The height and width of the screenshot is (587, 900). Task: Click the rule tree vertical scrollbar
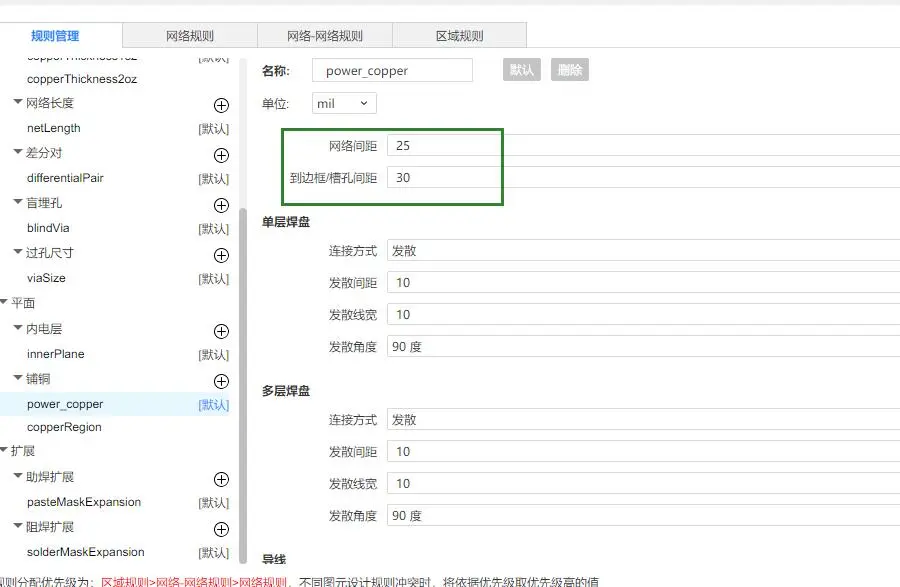click(242, 380)
